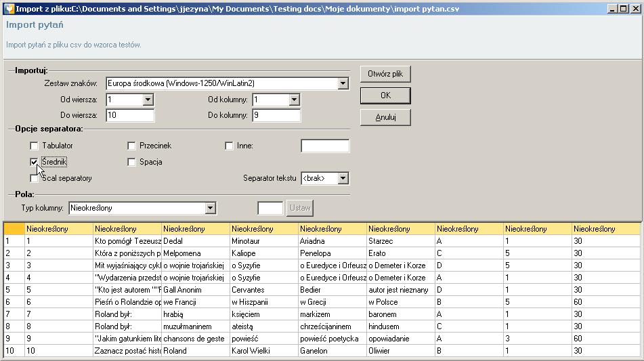Enable the Spacja separator checkbox

tap(131, 162)
